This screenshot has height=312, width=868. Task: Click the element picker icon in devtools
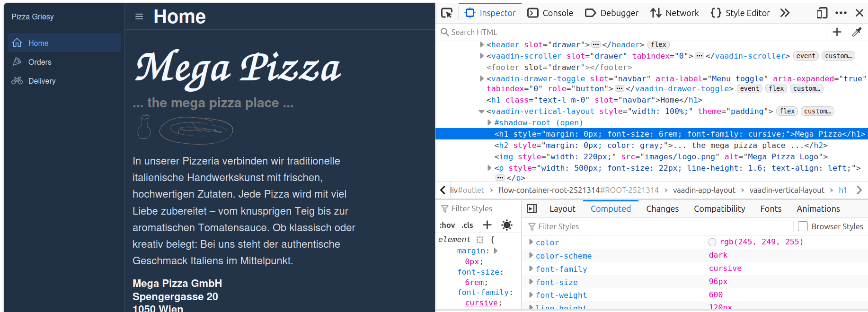pos(447,13)
